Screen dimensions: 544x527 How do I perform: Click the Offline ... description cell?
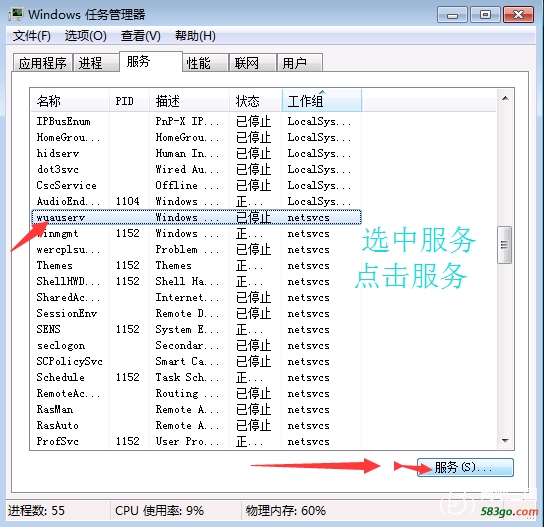pyautogui.click(x=187, y=185)
